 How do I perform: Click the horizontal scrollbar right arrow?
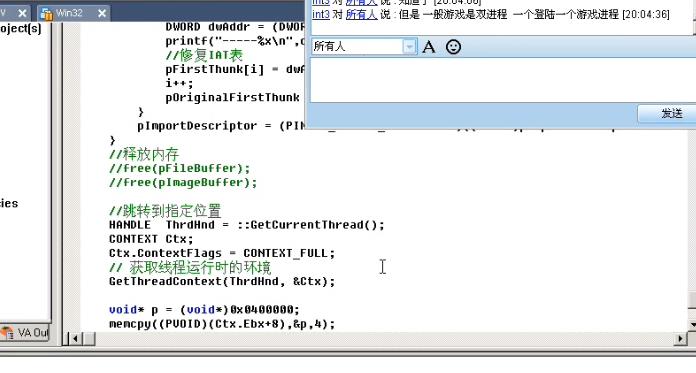680,339
